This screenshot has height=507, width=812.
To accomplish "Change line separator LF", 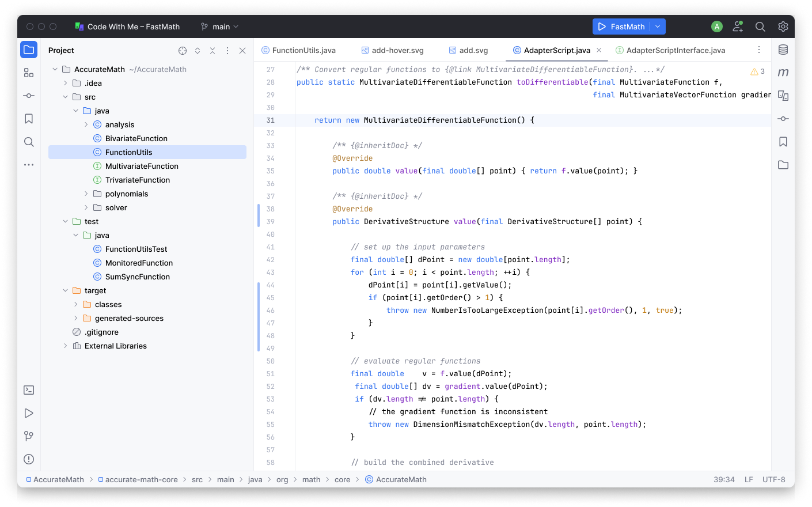I will click(x=749, y=479).
